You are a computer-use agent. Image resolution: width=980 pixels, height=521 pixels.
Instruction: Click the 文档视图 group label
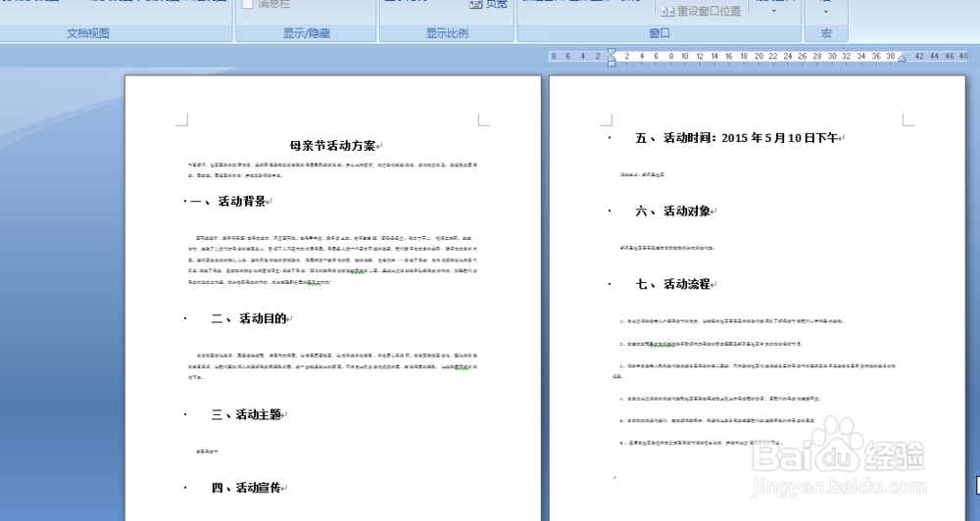(88, 33)
